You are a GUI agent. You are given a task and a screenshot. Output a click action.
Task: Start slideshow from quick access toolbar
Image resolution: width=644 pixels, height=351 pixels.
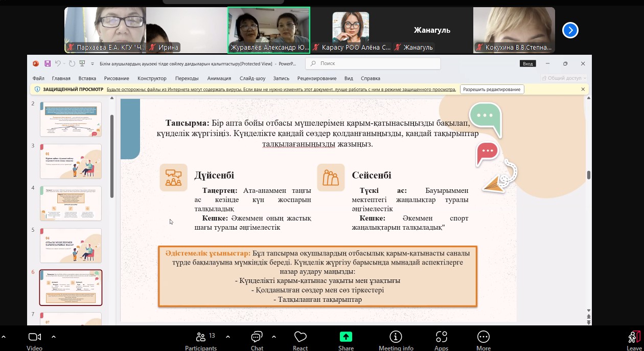click(x=82, y=63)
